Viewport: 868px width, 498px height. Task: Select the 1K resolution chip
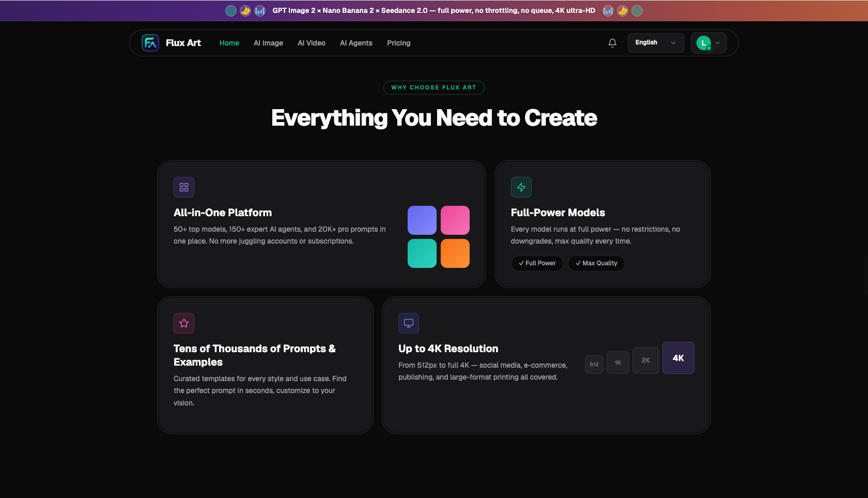coord(618,363)
